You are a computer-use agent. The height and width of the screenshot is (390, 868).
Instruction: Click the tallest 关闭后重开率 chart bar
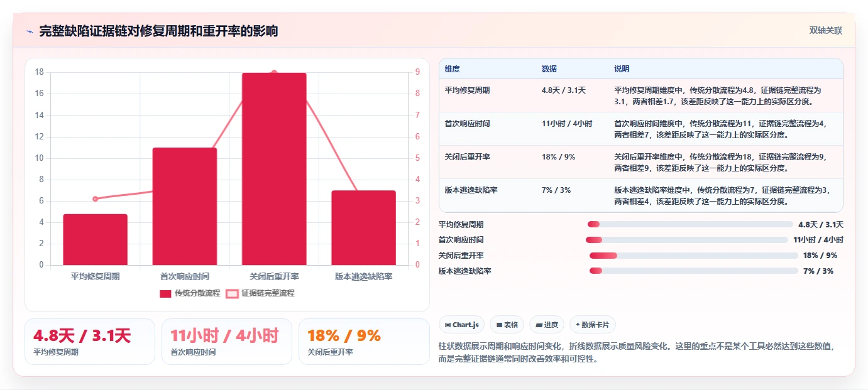(274, 169)
